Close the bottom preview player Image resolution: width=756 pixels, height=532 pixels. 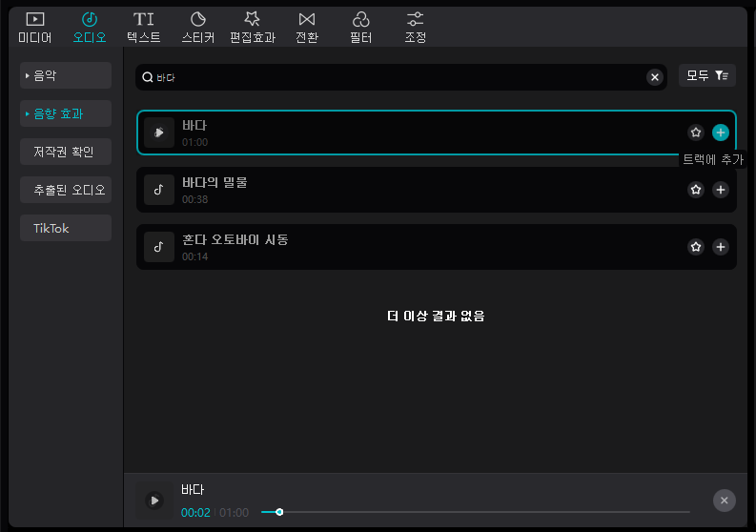(724, 501)
